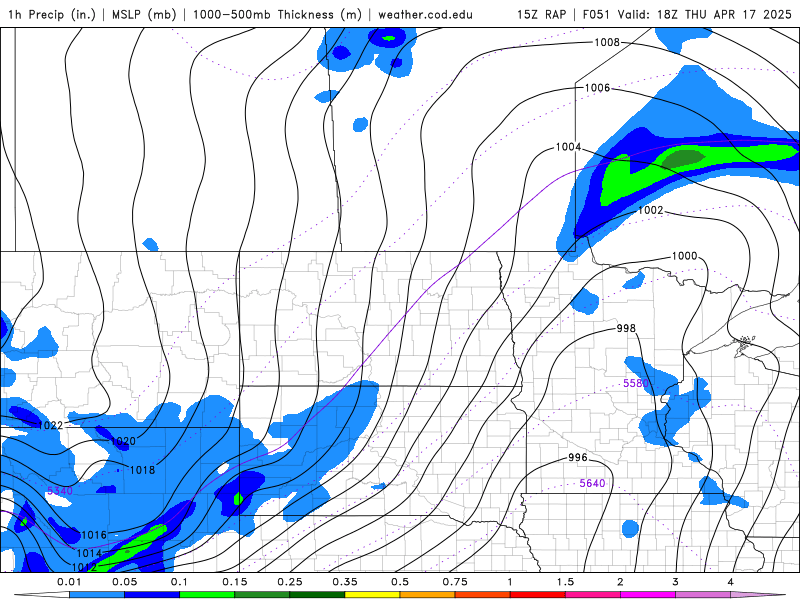
Task: Click the yellow legend swatch after 0.35
Action: (x=372, y=595)
